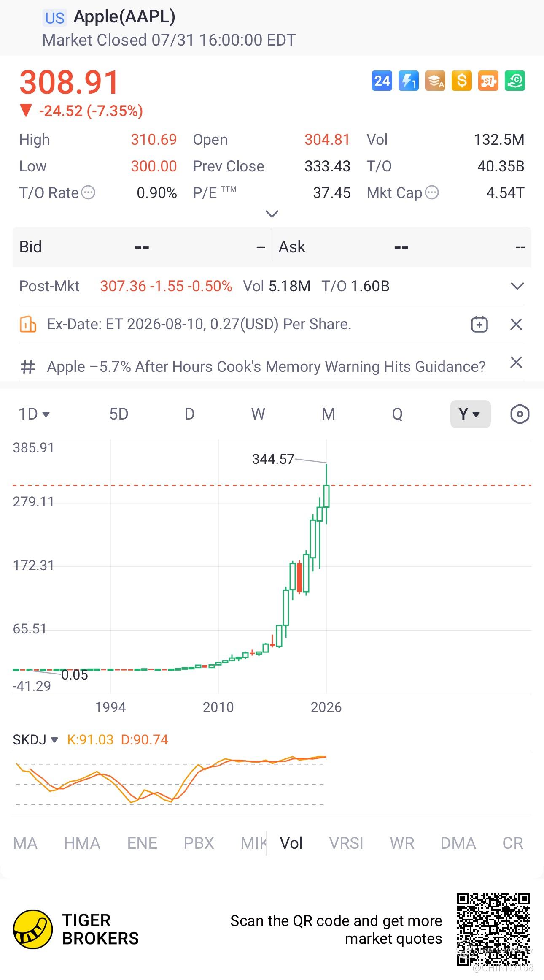Screen dimensions: 544x980
Task: Tap the orange dollar sign icon
Action: [462, 81]
